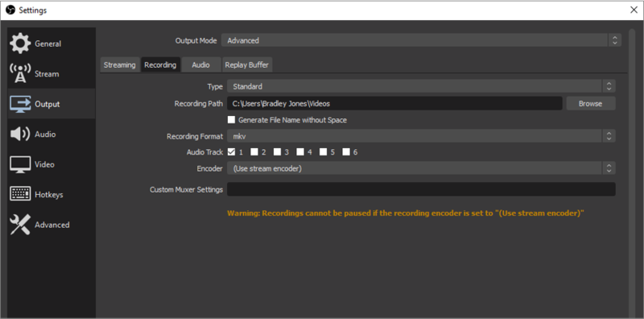Open Audio settings speaker icon
Viewport: 644px width, 319px height.
click(x=19, y=134)
